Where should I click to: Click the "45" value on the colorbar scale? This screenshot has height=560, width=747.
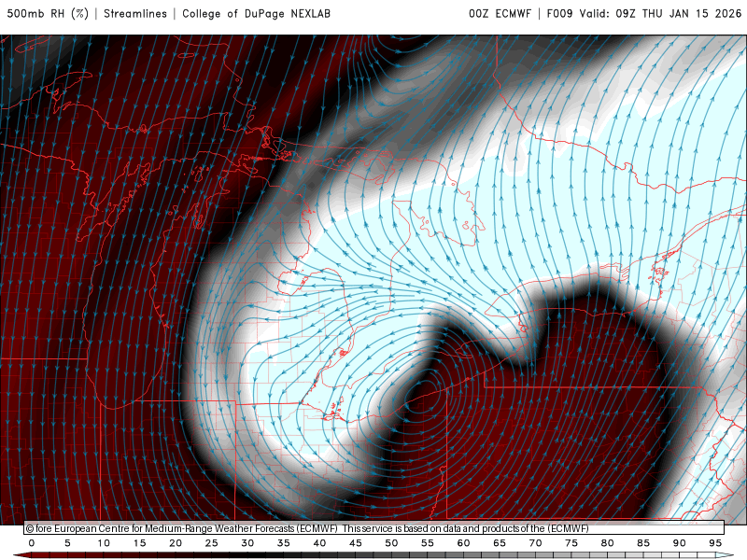(x=356, y=543)
